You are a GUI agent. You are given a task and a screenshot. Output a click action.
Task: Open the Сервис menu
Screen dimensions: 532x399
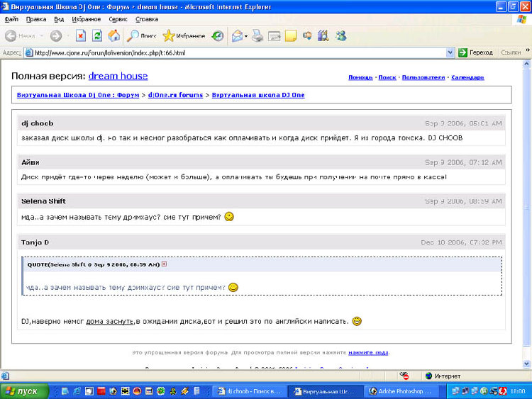point(118,19)
